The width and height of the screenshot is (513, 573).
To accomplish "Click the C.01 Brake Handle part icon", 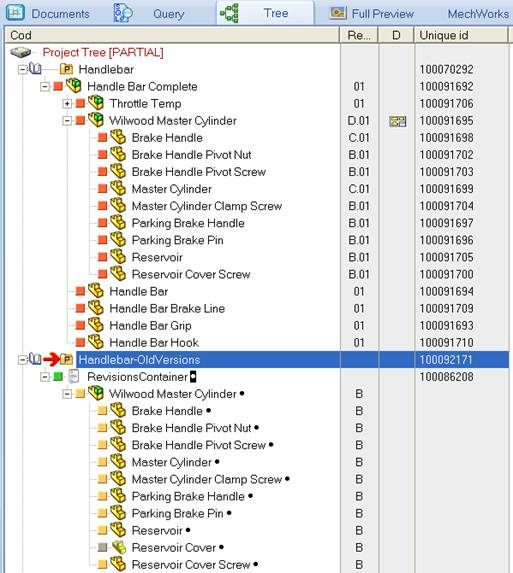I will coord(118,137).
